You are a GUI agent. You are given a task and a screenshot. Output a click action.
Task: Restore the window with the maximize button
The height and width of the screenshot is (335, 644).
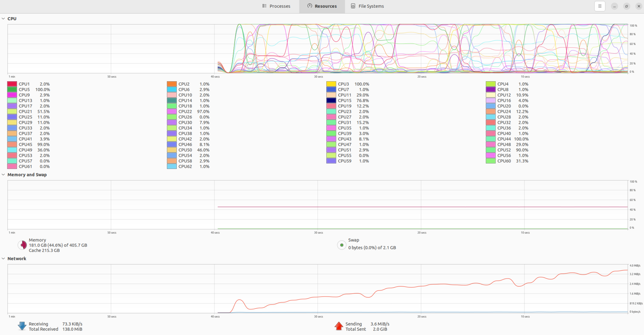[627, 6]
